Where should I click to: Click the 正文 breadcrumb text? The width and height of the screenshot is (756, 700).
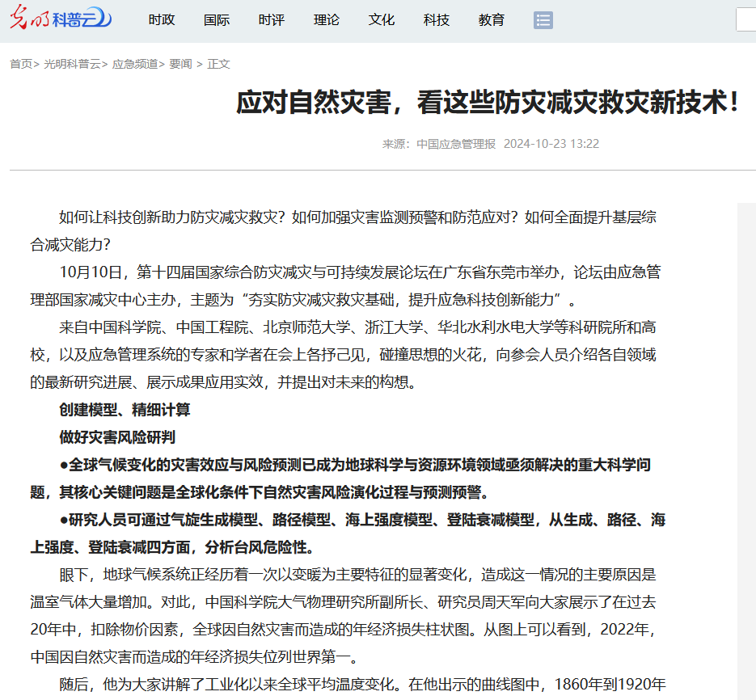click(218, 64)
